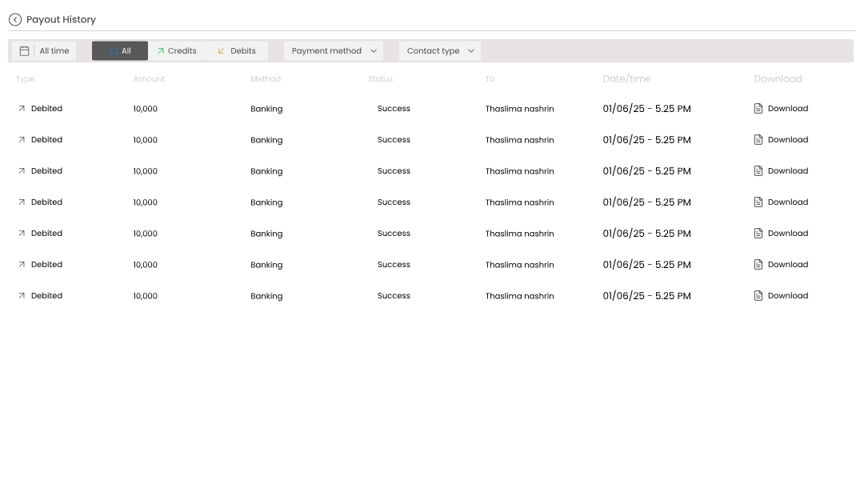The width and height of the screenshot is (864, 504).
Task: Click the document icon in last row
Action: pyautogui.click(x=758, y=296)
